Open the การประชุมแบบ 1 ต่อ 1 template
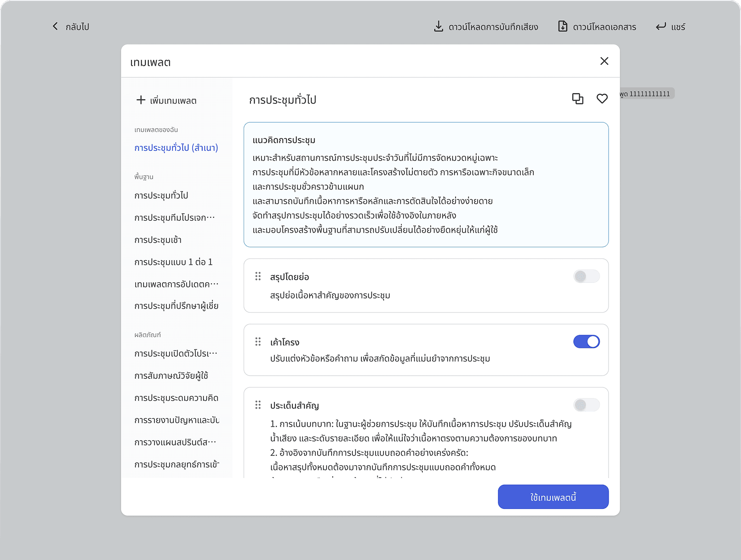Screen dimensions: 741x560 173,262
